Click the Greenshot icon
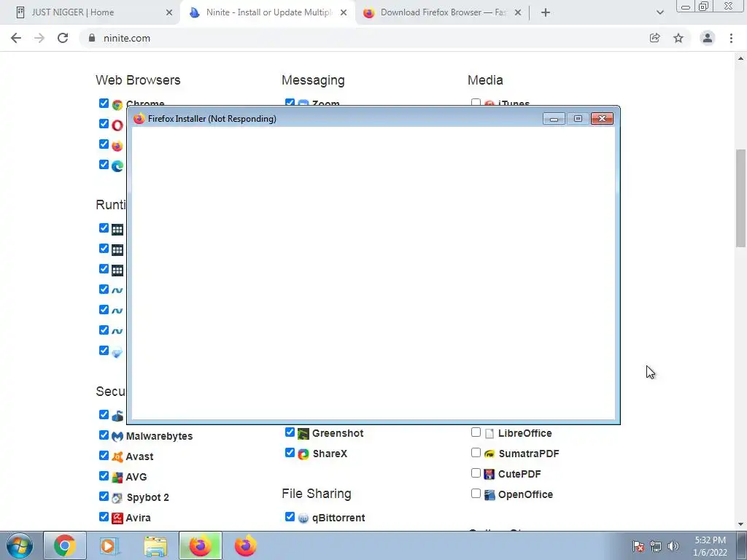Image resolution: width=747 pixels, height=560 pixels. pyautogui.click(x=303, y=433)
